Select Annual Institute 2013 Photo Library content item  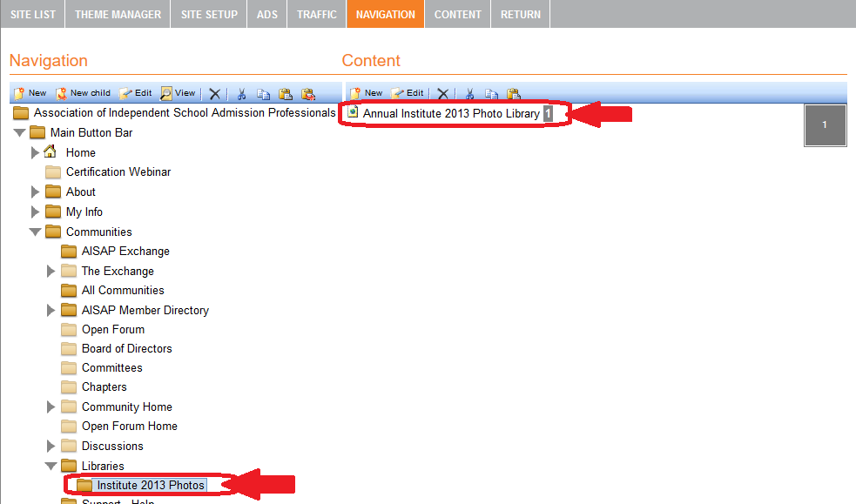click(451, 113)
